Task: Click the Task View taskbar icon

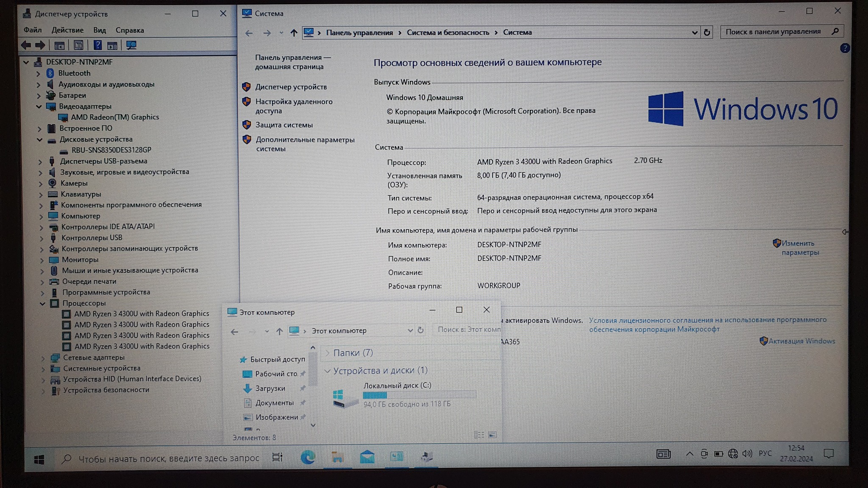Action: [x=278, y=457]
